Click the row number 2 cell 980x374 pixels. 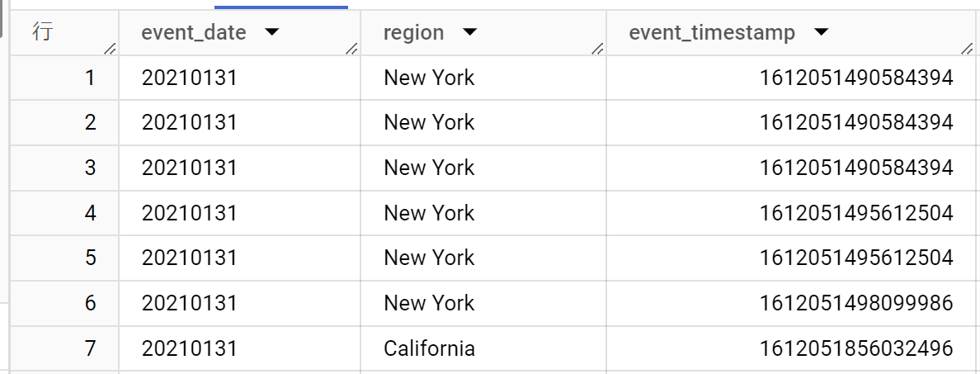pyautogui.click(x=89, y=123)
